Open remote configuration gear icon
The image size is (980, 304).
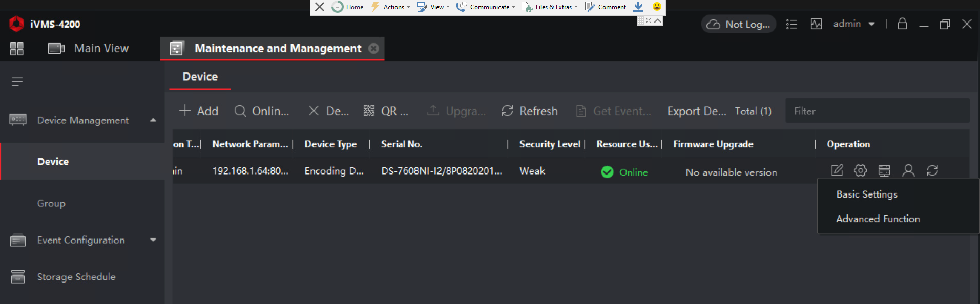click(x=861, y=170)
